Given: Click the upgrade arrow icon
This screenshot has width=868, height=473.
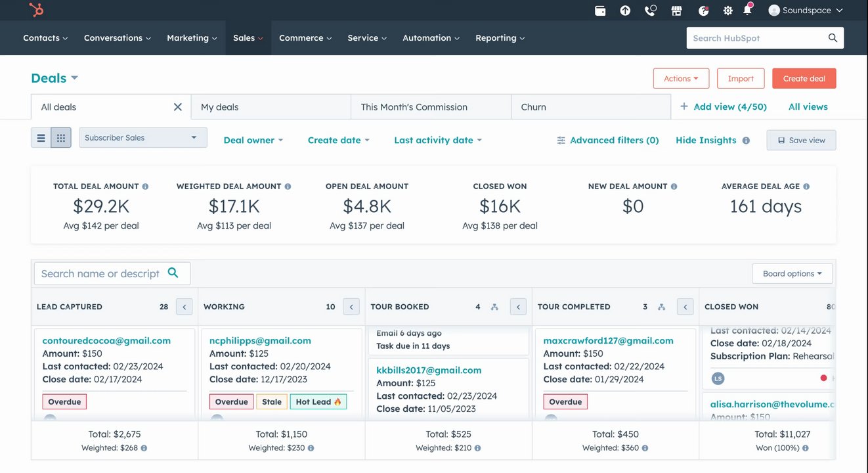Looking at the screenshot, I should (625, 11).
